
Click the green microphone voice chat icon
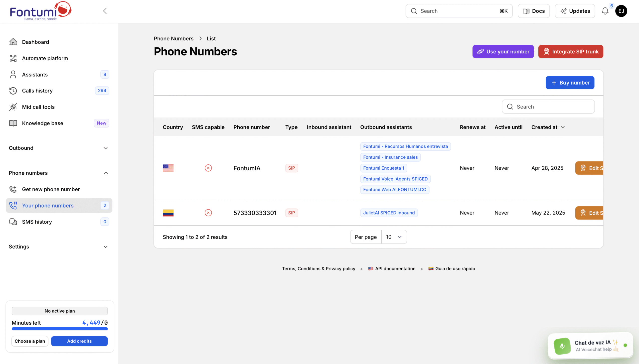click(x=562, y=346)
